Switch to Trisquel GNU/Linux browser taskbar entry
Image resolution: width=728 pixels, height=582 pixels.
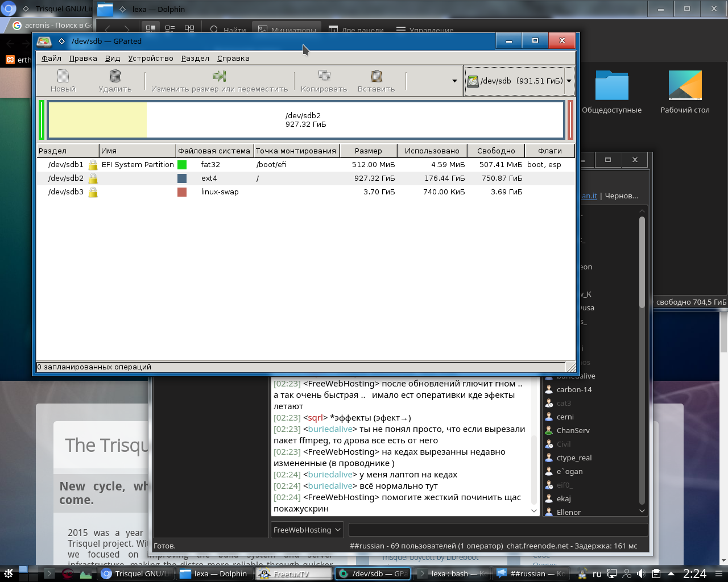pyautogui.click(x=136, y=573)
